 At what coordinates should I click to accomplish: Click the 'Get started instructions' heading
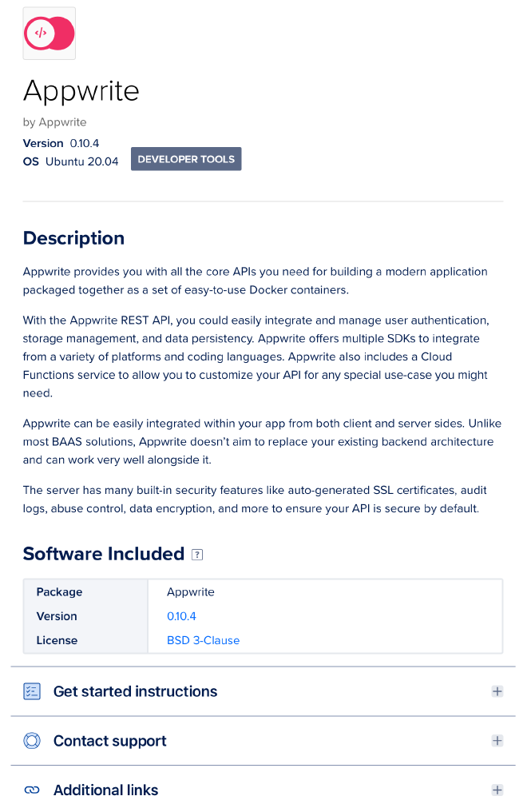tap(135, 691)
